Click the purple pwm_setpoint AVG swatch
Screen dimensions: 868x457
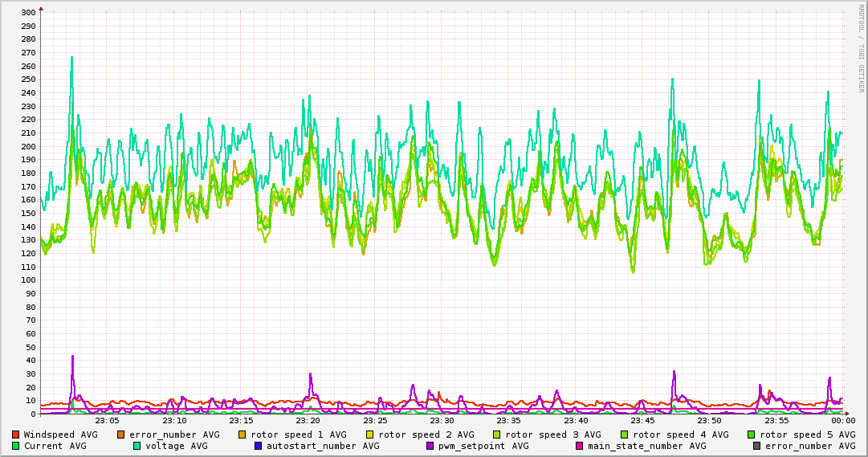431,446
